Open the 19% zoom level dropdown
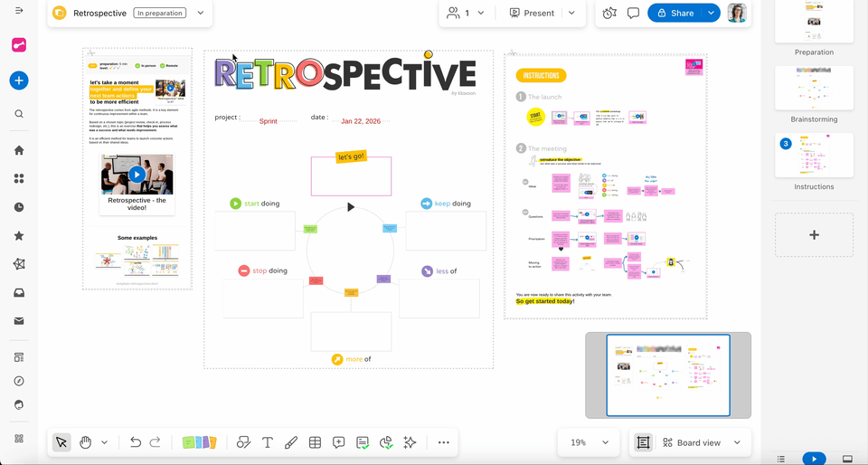 point(590,442)
